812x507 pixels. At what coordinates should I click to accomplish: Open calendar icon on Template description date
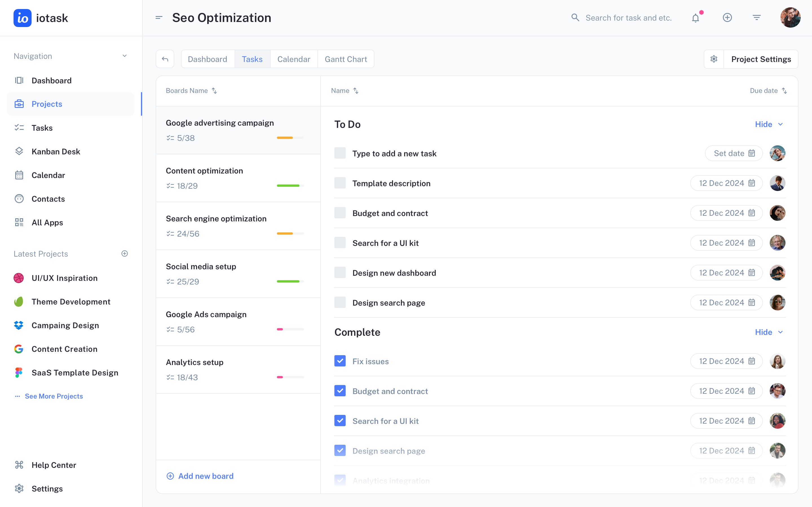(752, 183)
